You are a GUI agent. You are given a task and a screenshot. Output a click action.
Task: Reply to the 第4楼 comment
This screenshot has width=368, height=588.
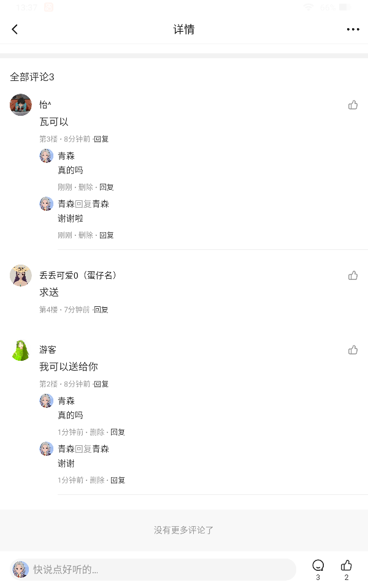pyautogui.click(x=101, y=310)
